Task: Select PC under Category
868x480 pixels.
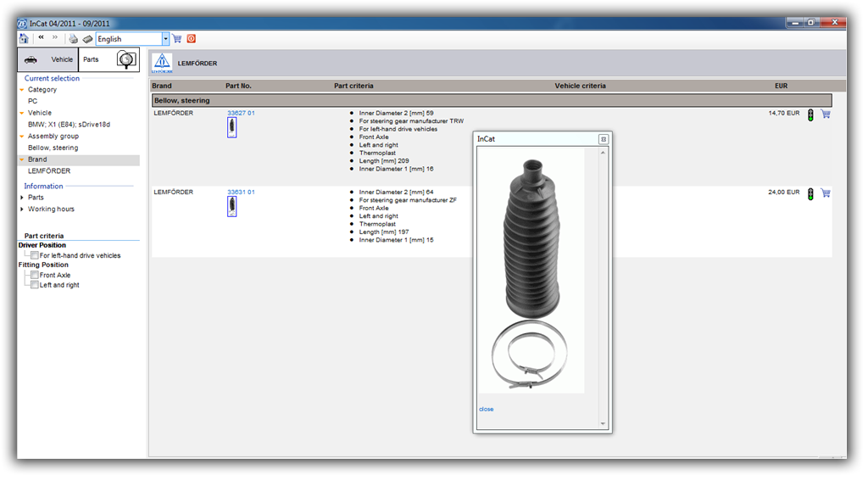Action: [33, 101]
